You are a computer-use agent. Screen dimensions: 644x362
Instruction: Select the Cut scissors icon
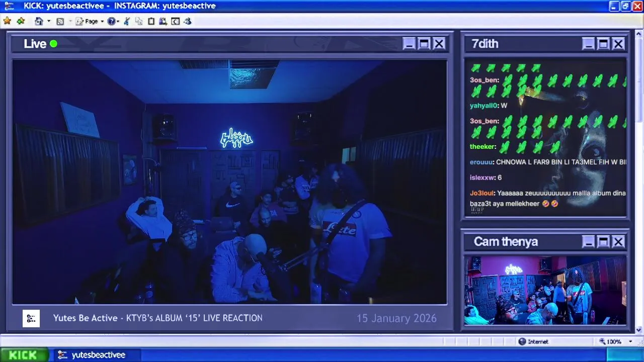point(127,21)
